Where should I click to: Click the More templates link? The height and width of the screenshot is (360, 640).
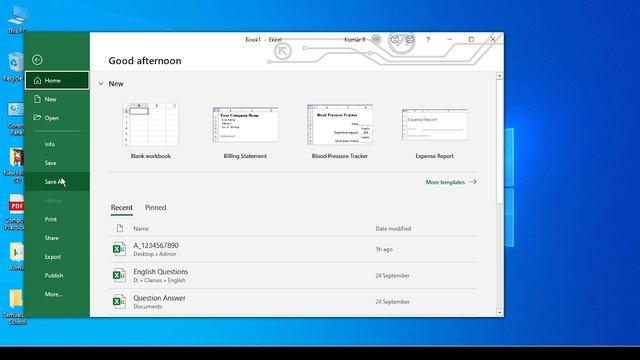coord(445,182)
